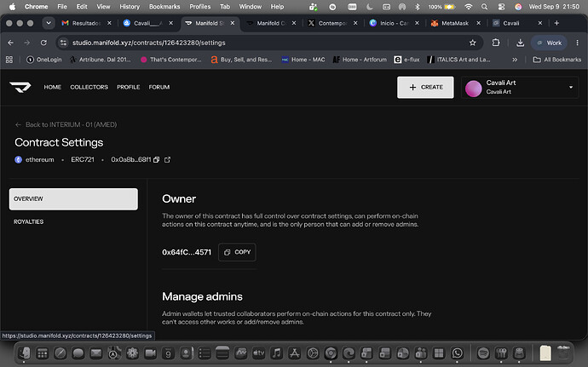View site information icon in address bar
Viewport: 588px width, 367px height.
[x=63, y=43]
